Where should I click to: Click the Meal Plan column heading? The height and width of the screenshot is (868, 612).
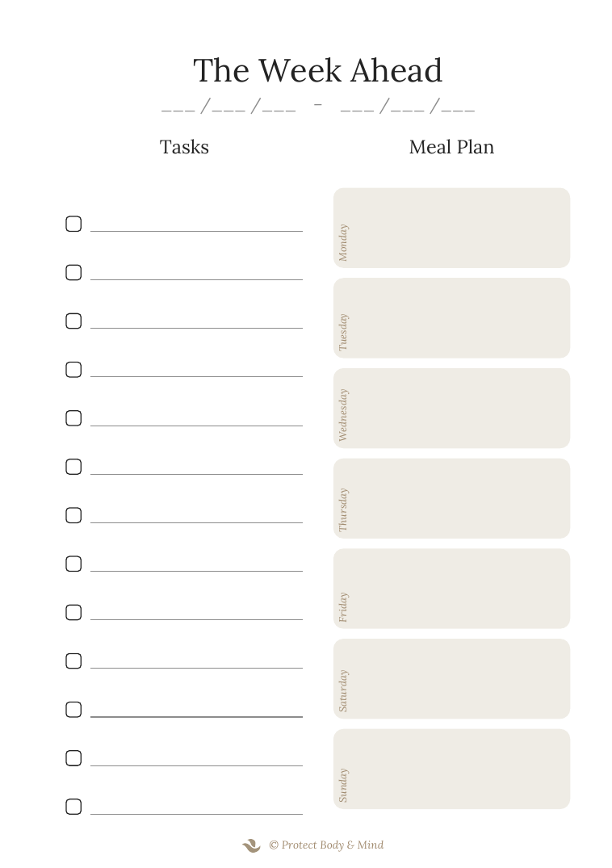point(451,147)
